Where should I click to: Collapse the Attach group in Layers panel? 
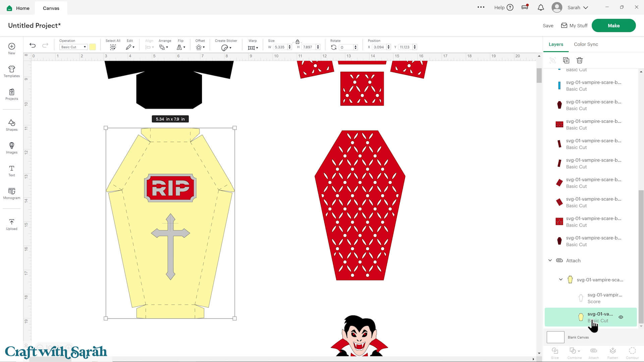click(x=550, y=260)
